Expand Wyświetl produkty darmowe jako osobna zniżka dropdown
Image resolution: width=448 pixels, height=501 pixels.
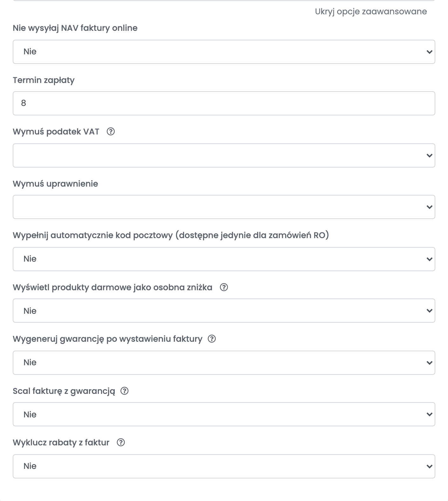224,311
